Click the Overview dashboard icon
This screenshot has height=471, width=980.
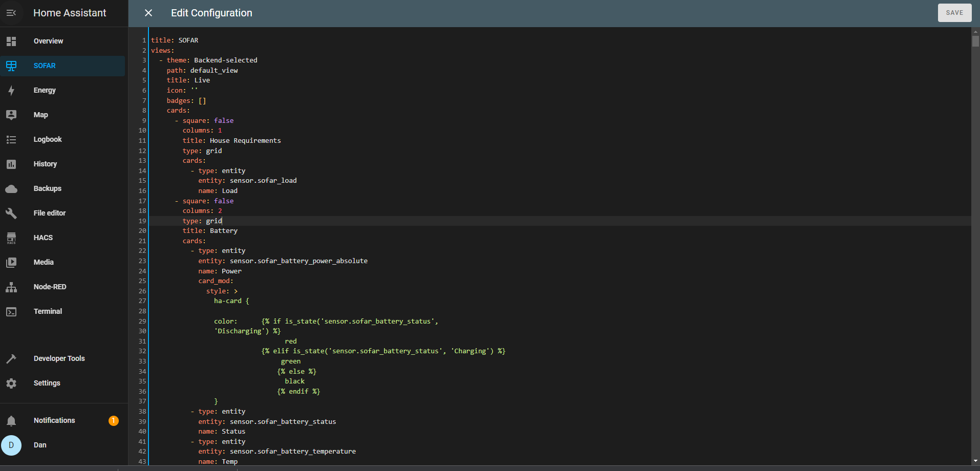11,41
